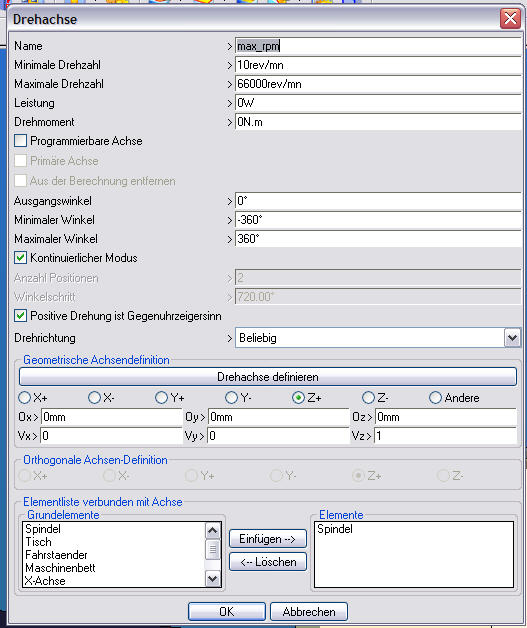This screenshot has width=527, height=628.
Task: Click the Drehmoment input field
Action: (x=378, y=122)
